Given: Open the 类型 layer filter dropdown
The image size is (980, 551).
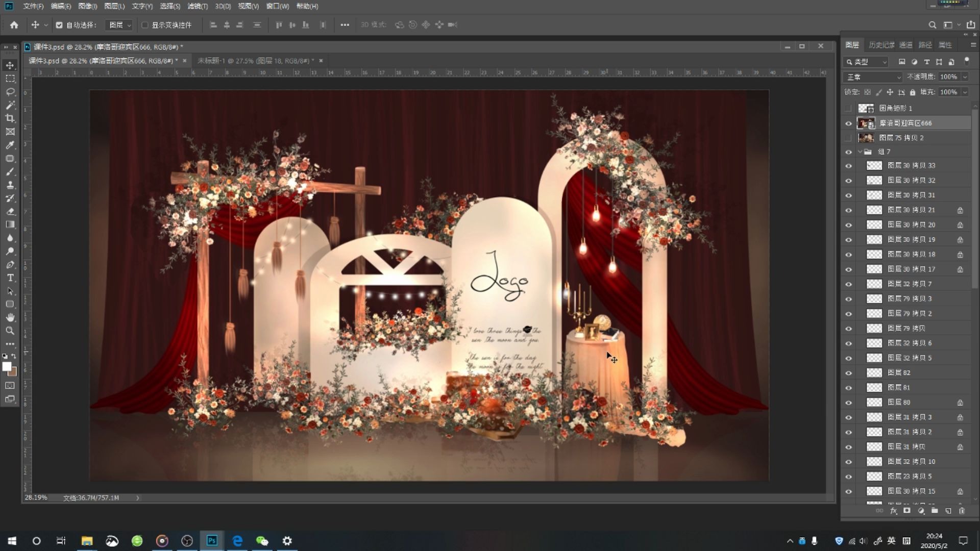Looking at the screenshot, I should (866, 62).
